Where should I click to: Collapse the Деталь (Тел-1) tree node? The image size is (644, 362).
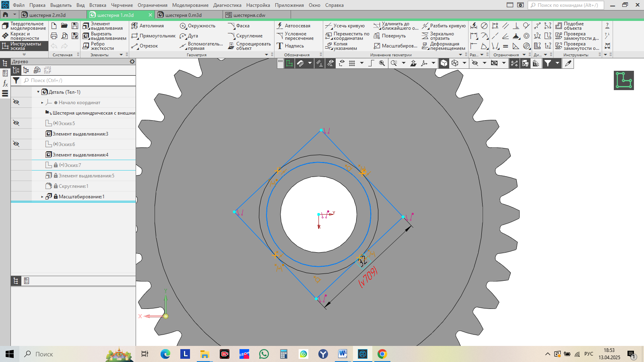coord(38,92)
